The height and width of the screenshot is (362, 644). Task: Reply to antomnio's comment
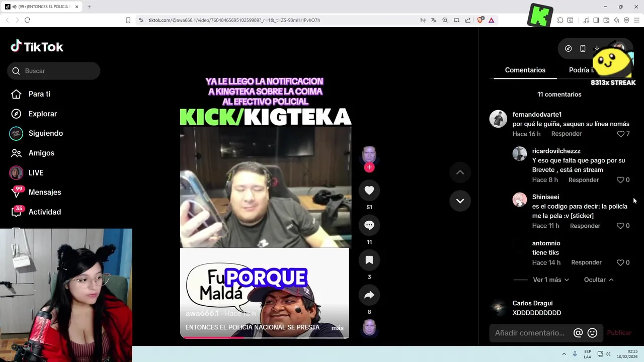coord(586,262)
